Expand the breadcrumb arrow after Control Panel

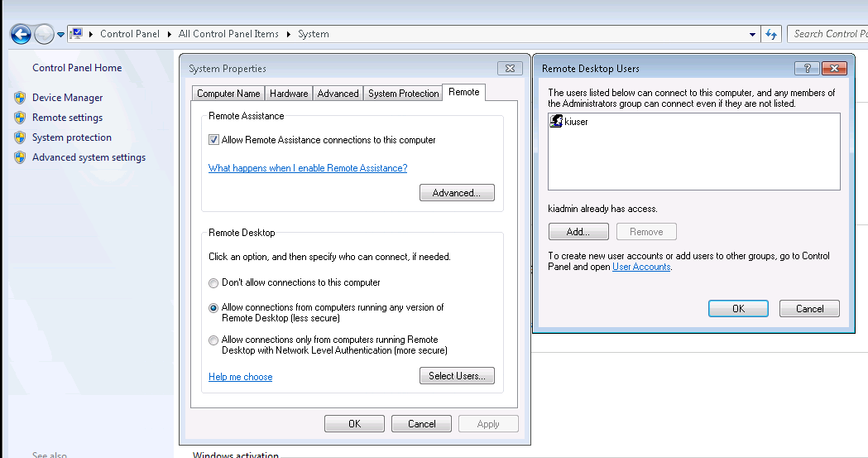(171, 34)
